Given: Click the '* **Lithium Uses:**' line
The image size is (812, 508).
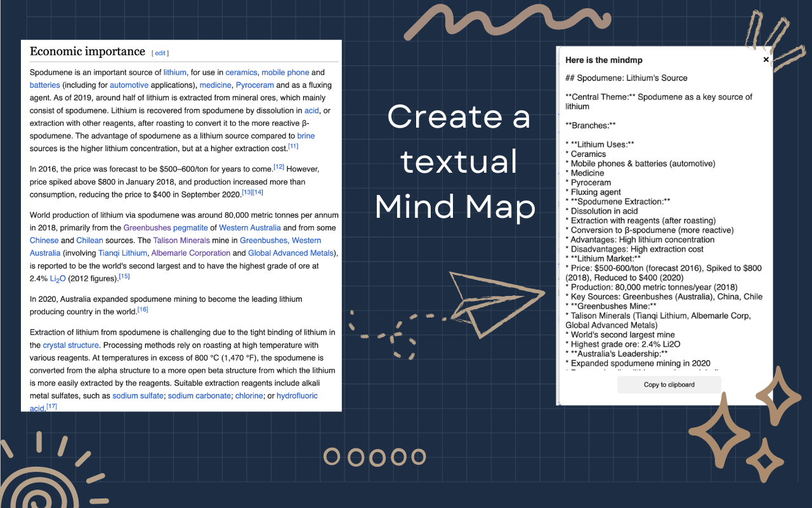Looking at the screenshot, I should 599,145.
